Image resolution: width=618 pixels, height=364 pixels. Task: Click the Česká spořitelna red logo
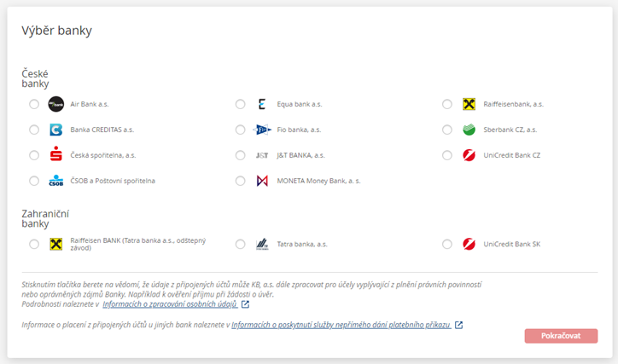pos(56,154)
